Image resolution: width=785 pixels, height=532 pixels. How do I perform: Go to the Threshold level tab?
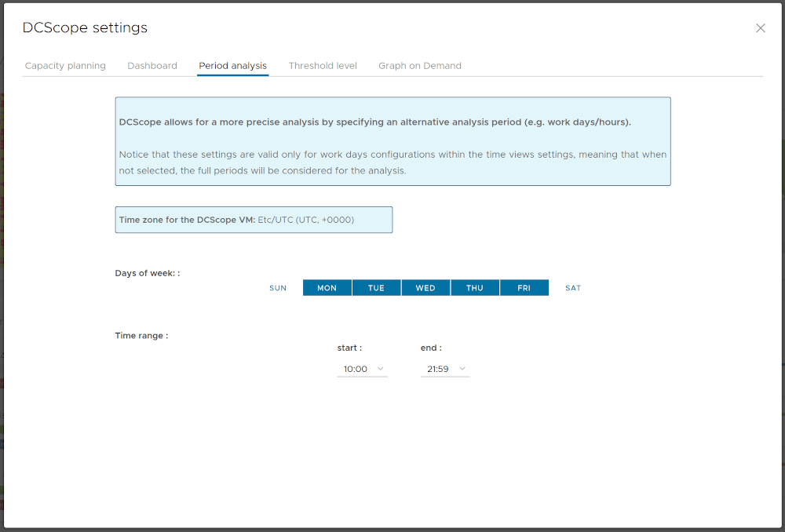coord(323,66)
